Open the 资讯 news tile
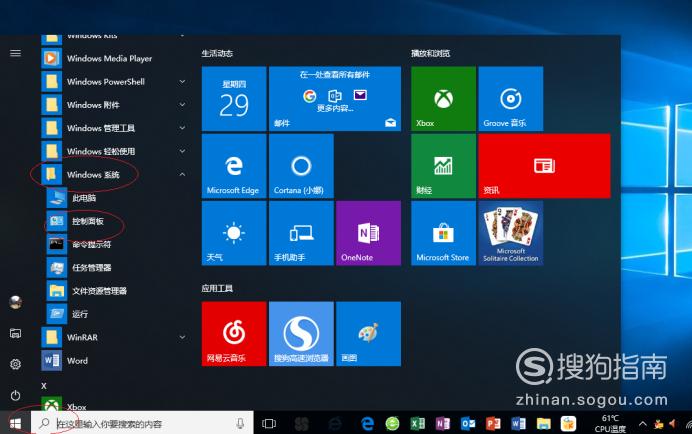The width and height of the screenshot is (692, 434). [544, 166]
